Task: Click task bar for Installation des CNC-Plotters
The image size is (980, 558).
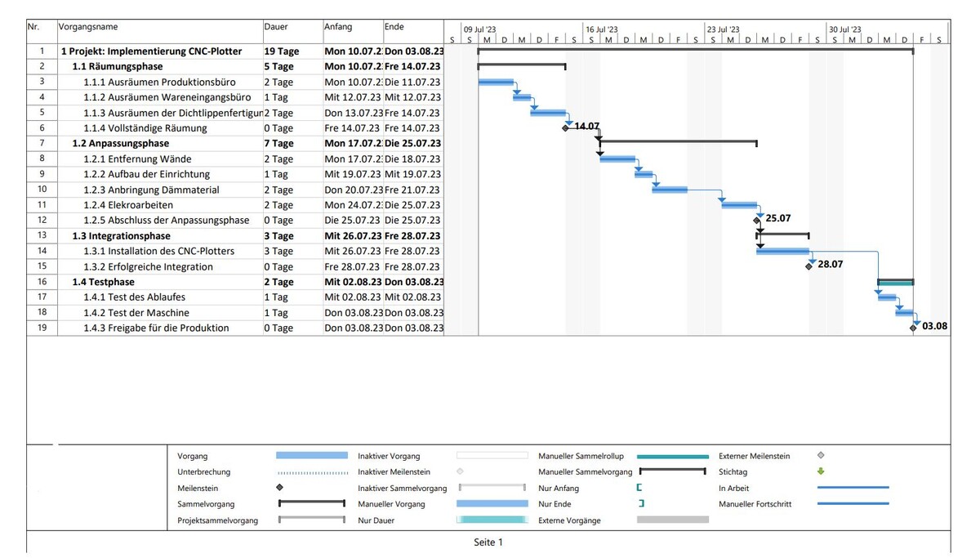Action: (782, 251)
